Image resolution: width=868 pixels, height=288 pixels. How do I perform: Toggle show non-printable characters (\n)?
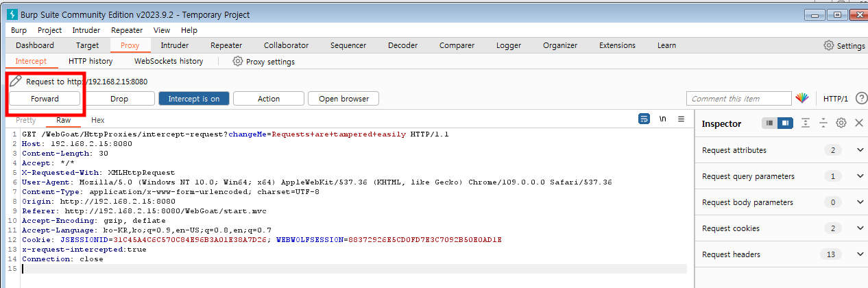(663, 119)
